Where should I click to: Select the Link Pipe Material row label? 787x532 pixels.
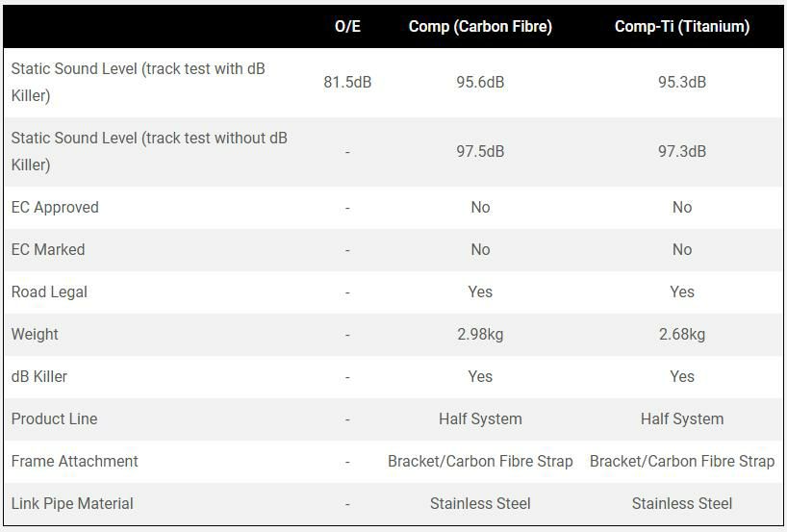click(x=72, y=504)
